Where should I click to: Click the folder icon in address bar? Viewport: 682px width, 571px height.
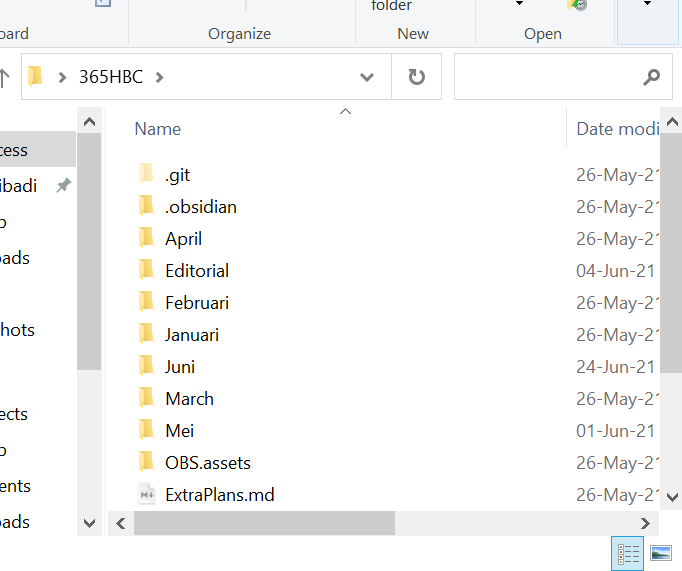[36, 77]
